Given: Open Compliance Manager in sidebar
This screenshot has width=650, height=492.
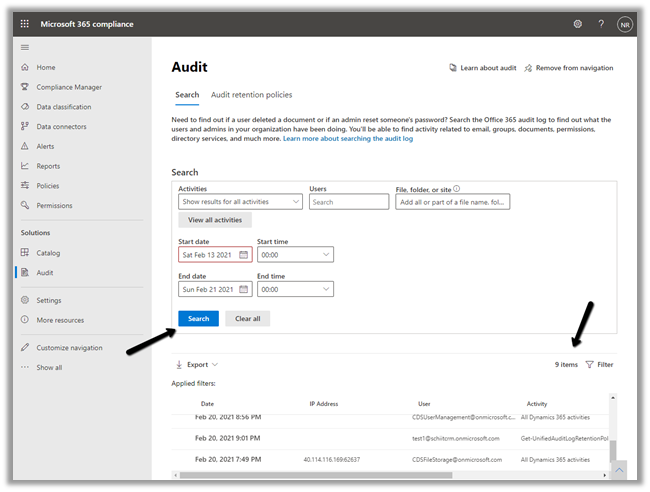Looking at the screenshot, I should [x=69, y=87].
